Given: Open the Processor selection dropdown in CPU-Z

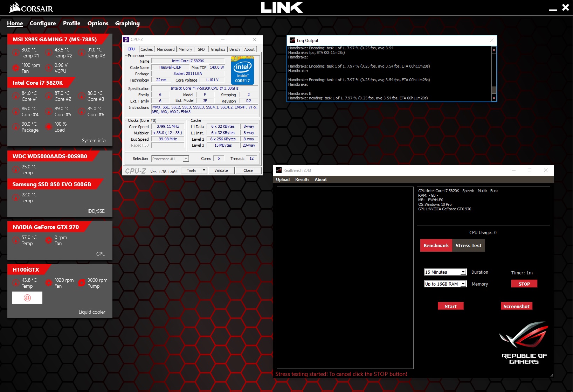Looking at the screenshot, I should 170,159.
